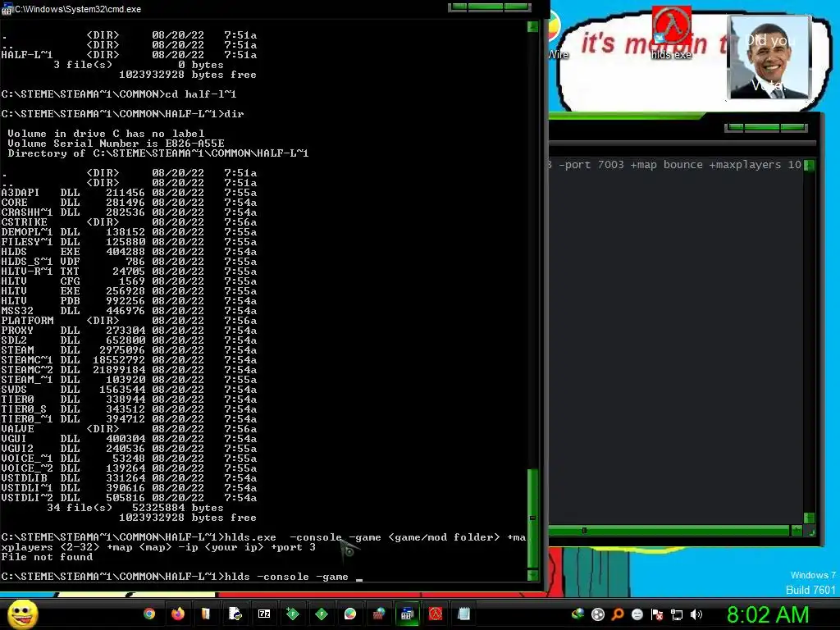Click the green diamond icon without plus sign
The height and width of the screenshot is (630, 840).
tap(322, 614)
